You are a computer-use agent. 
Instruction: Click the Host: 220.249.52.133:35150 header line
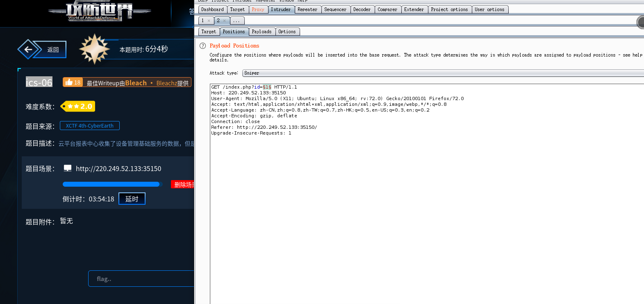pyautogui.click(x=248, y=93)
